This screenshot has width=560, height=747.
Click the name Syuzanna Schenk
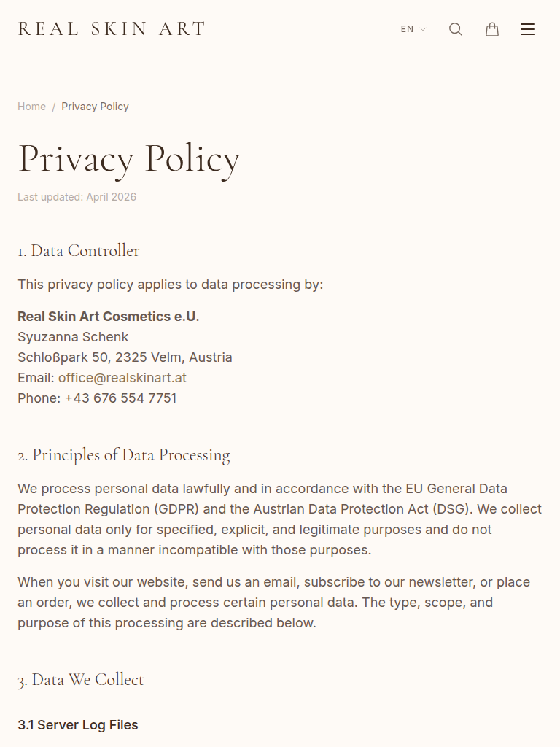tap(73, 337)
